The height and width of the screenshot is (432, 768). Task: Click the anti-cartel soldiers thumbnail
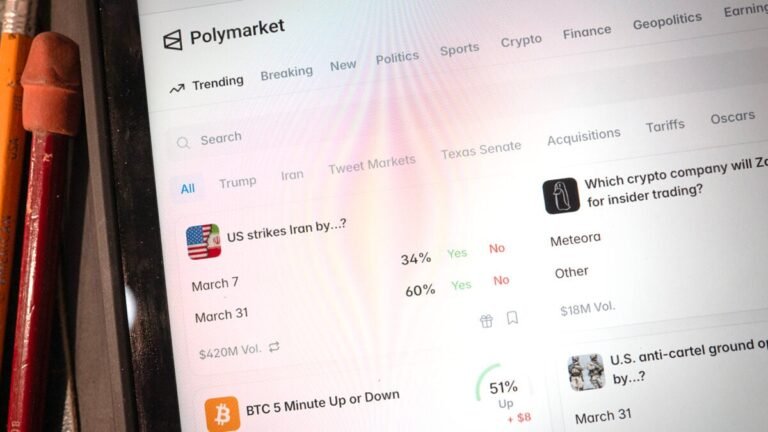[586, 372]
